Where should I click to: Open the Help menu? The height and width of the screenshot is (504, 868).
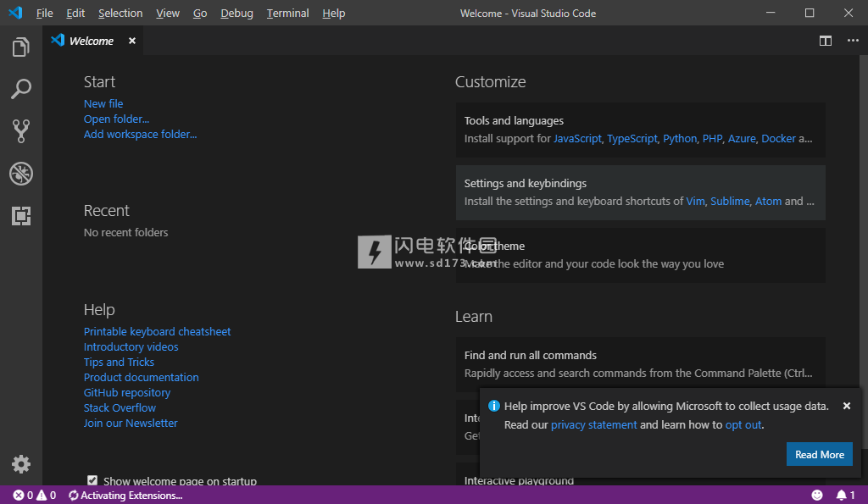[x=334, y=13]
